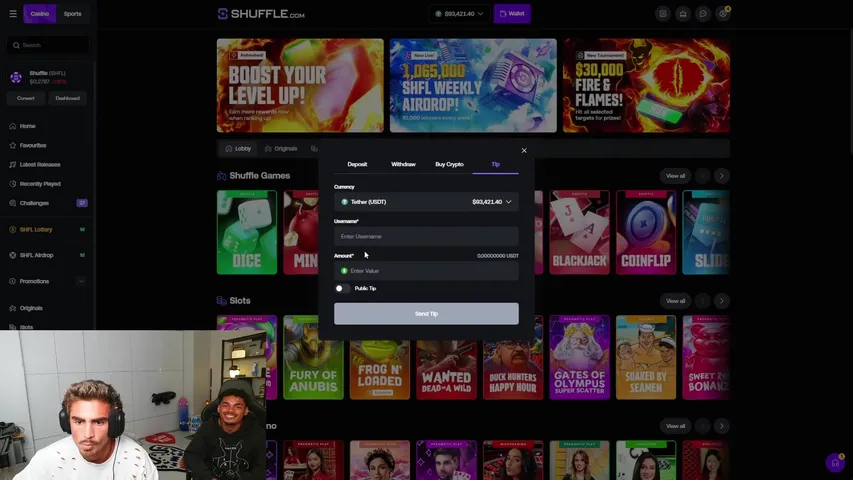Go to next in bottom row arrow
Viewport: 853px width, 480px height.
click(722, 426)
